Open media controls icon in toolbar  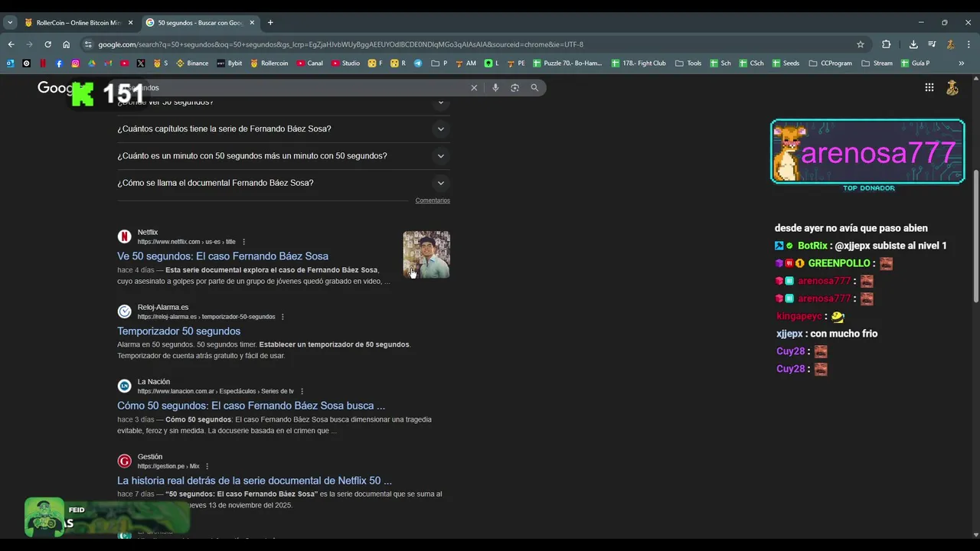tap(932, 44)
